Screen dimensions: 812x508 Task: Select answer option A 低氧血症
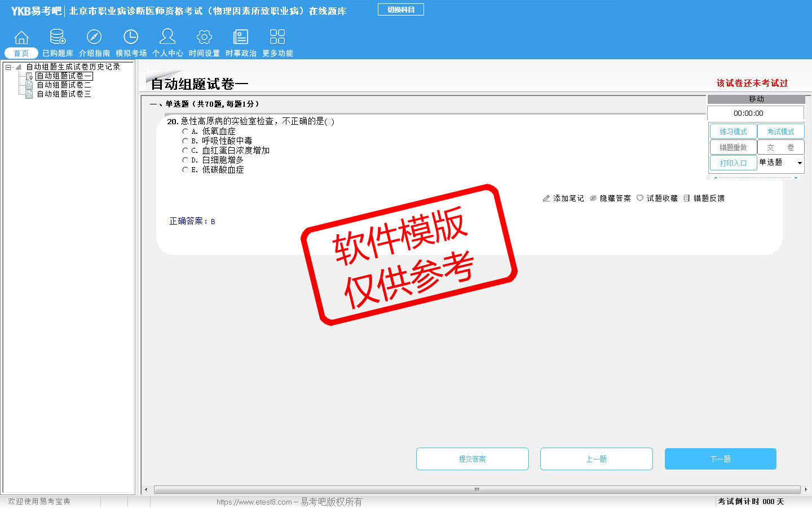[185, 132]
